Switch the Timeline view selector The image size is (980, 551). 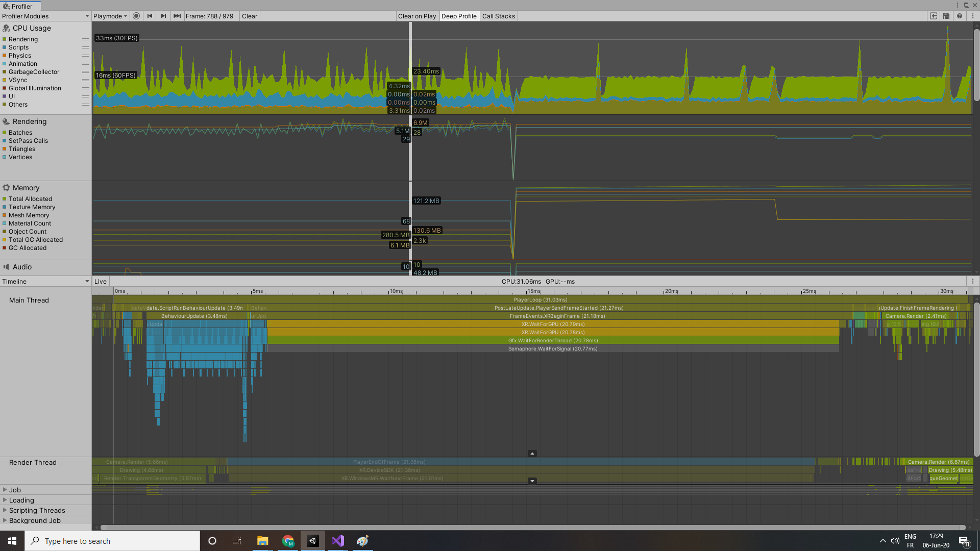tap(45, 281)
